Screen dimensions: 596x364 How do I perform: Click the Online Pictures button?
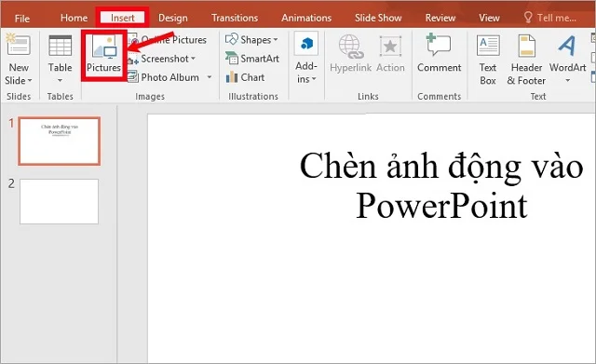tap(168, 39)
